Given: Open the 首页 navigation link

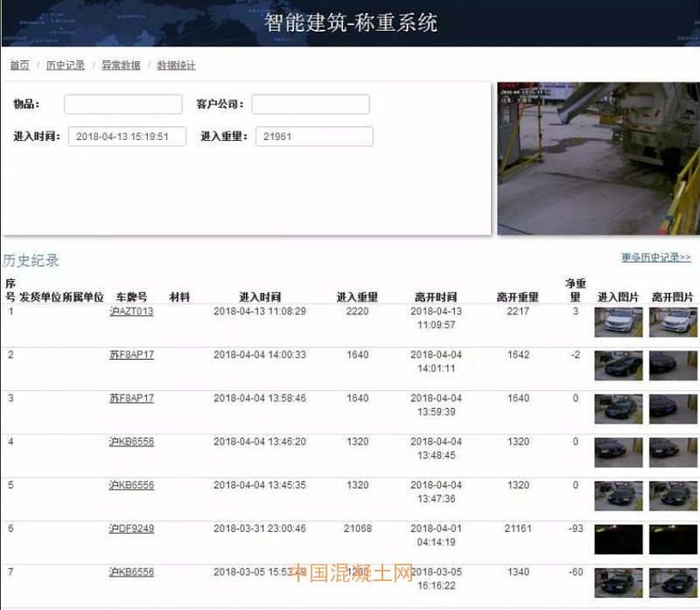Looking at the screenshot, I should click(19, 66).
